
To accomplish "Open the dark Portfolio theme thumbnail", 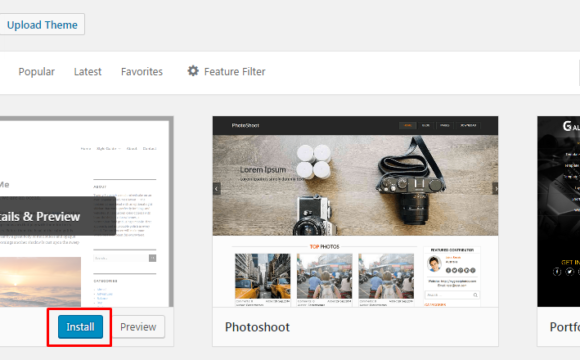I will pos(559,211).
